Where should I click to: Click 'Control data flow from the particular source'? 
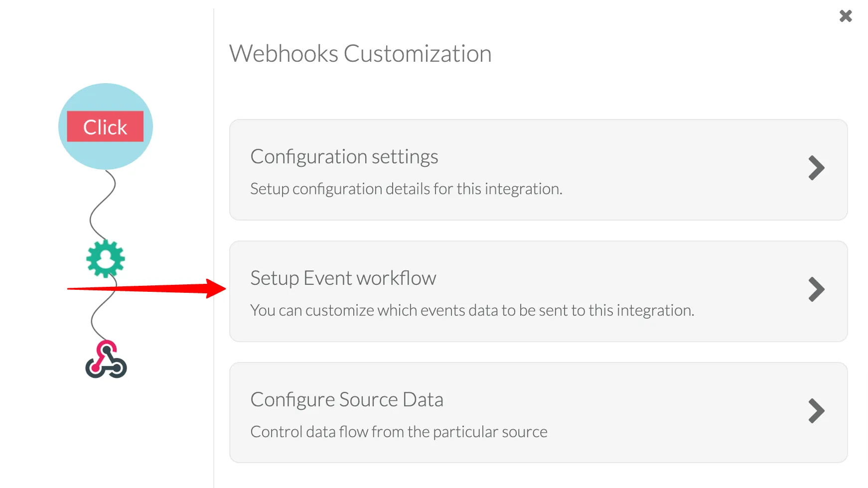pyautogui.click(x=399, y=432)
